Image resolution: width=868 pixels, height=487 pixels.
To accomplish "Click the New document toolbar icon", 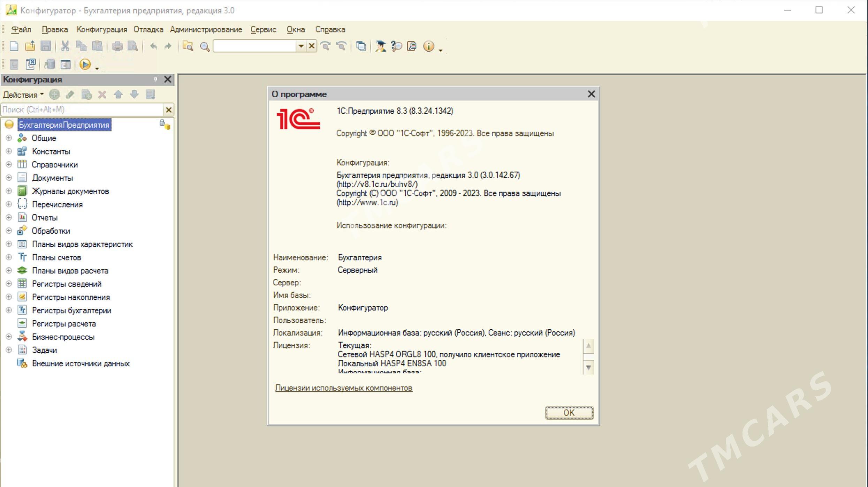I will [x=14, y=46].
